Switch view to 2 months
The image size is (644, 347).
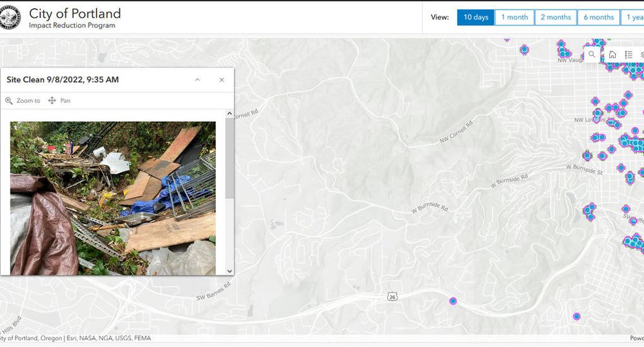pyautogui.click(x=556, y=17)
